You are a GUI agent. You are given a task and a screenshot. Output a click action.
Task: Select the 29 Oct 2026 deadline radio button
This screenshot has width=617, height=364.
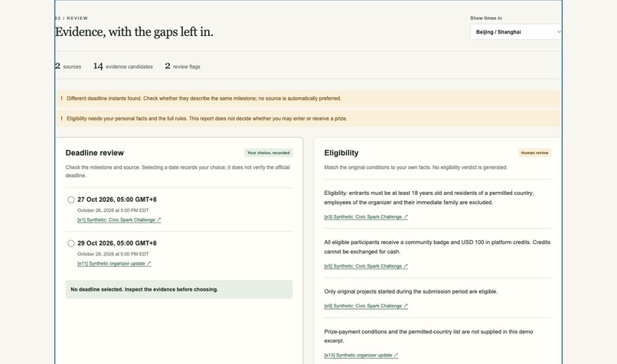(71, 243)
